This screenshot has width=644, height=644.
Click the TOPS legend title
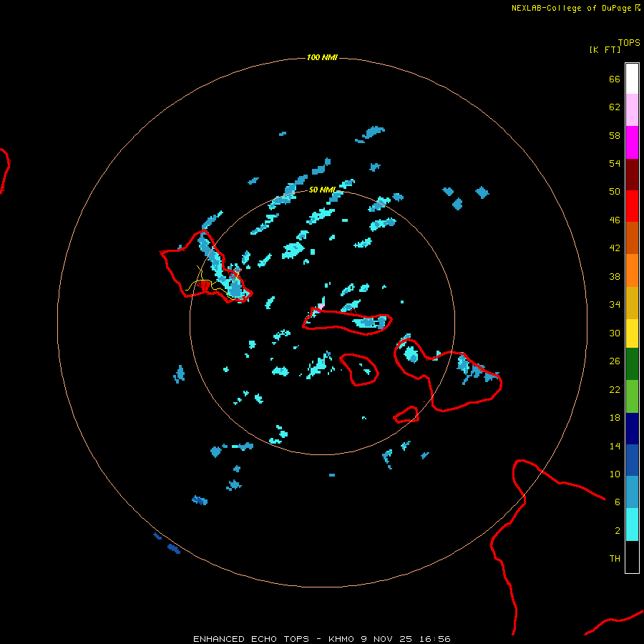pyautogui.click(x=629, y=42)
